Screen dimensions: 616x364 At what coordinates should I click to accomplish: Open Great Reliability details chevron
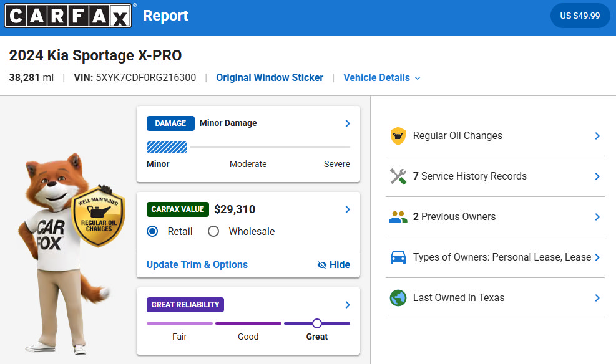(x=347, y=305)
